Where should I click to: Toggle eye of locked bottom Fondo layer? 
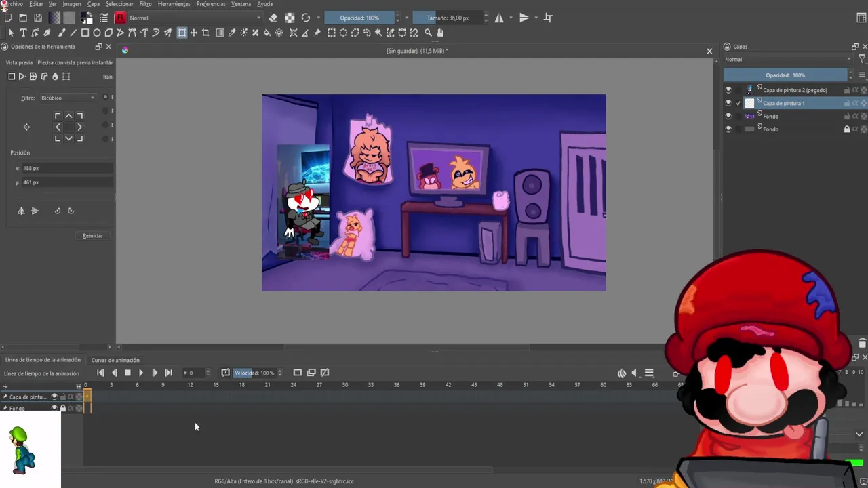[728, 129]
